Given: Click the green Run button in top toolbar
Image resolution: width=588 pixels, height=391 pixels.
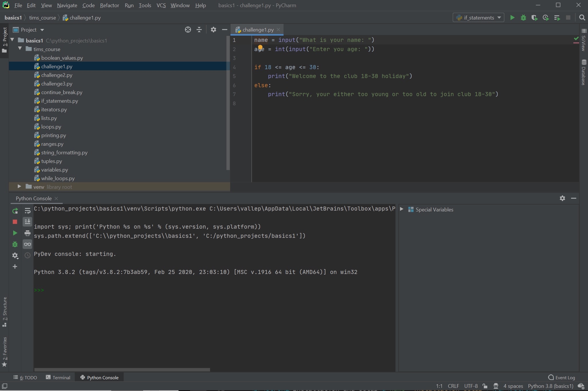Looking at the screenshot, I should 512,18.
